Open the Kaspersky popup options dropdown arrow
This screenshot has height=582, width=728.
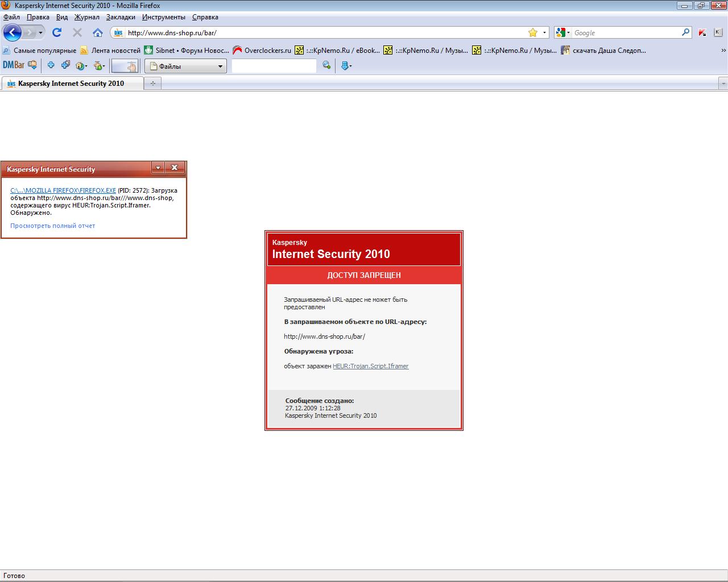coord(158,168)
